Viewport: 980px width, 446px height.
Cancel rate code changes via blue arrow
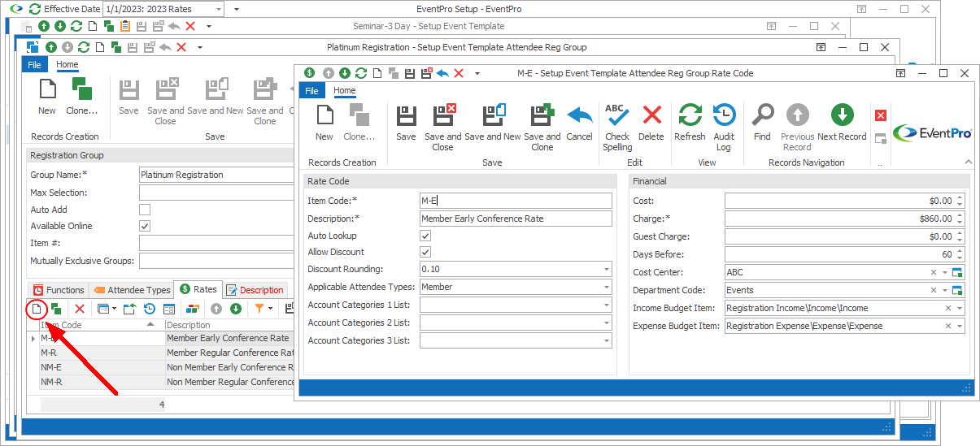tap(579, 122)
